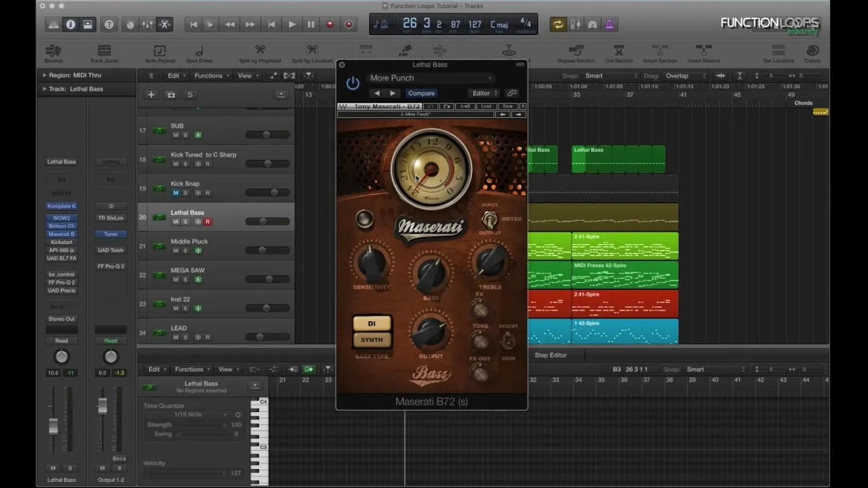Click the plugin Load button

click(x=486, y=106)
